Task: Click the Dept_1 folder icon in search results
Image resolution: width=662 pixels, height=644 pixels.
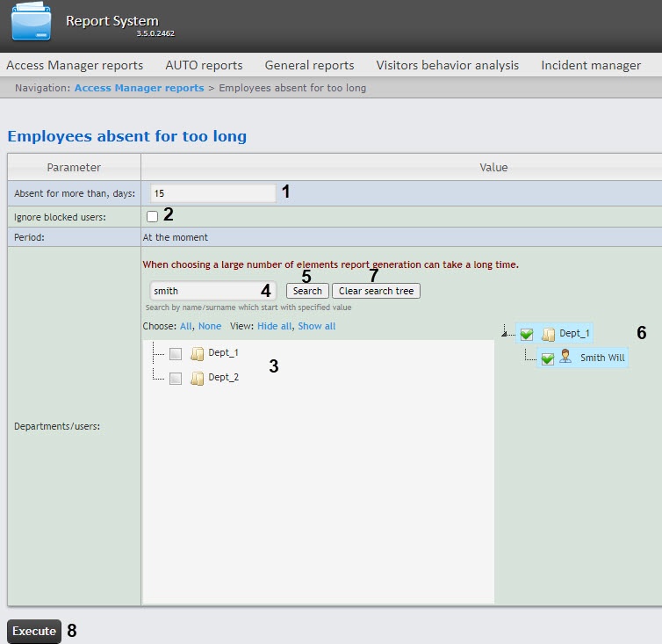Action: [x=549, y=334]
